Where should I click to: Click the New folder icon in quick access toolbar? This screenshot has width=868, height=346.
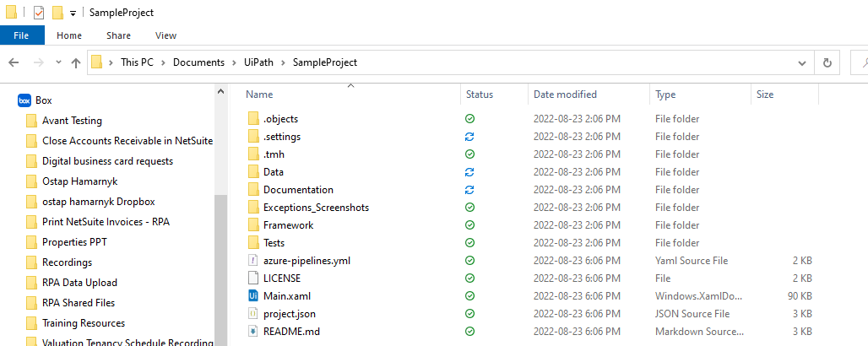57,12
